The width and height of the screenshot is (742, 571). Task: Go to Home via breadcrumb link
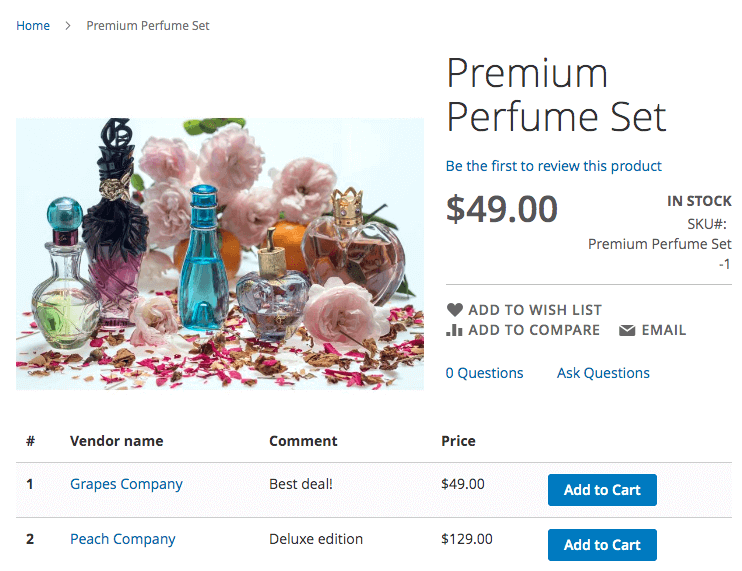click(x=33, y=26)
